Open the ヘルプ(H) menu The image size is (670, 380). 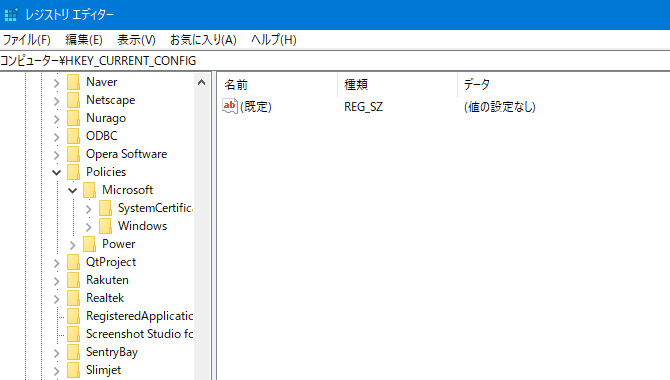coord(273,40)
